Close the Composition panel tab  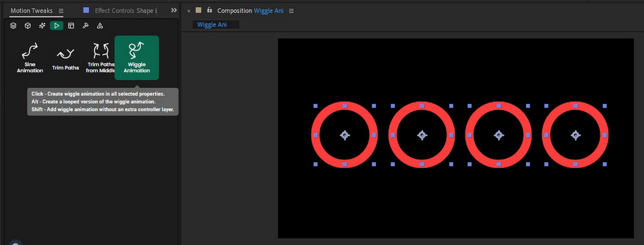coord(189,11)
